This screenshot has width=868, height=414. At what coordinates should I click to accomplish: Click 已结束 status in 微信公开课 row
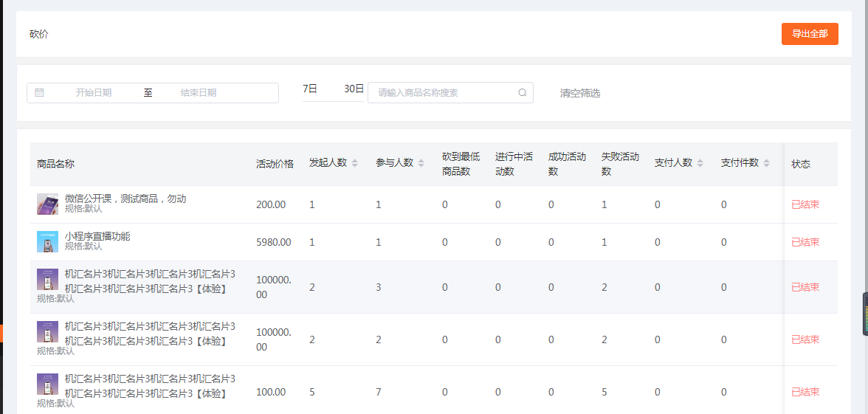coord(805,204)
